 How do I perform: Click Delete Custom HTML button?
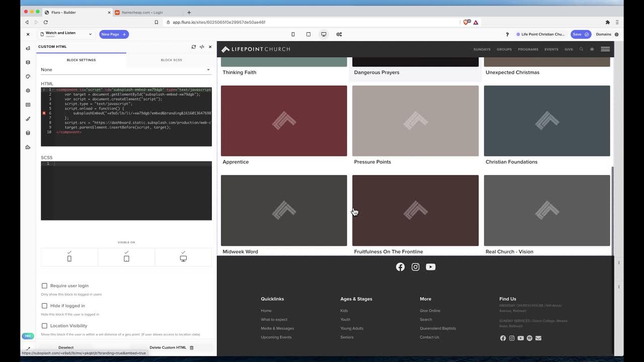tap(172, 347)
